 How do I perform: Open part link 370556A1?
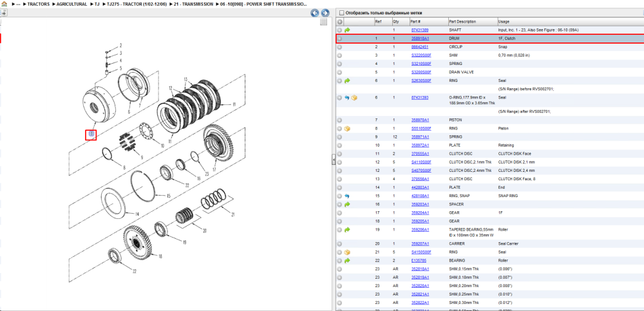point(420,179)
